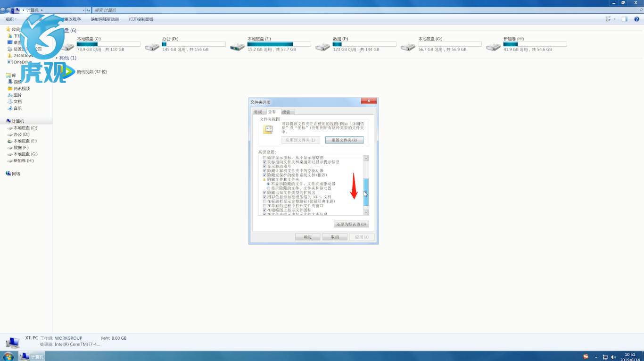
Task: Toggle 在缩略图上显示文件图标 checkbox
Action: click(x=264, y=210)
